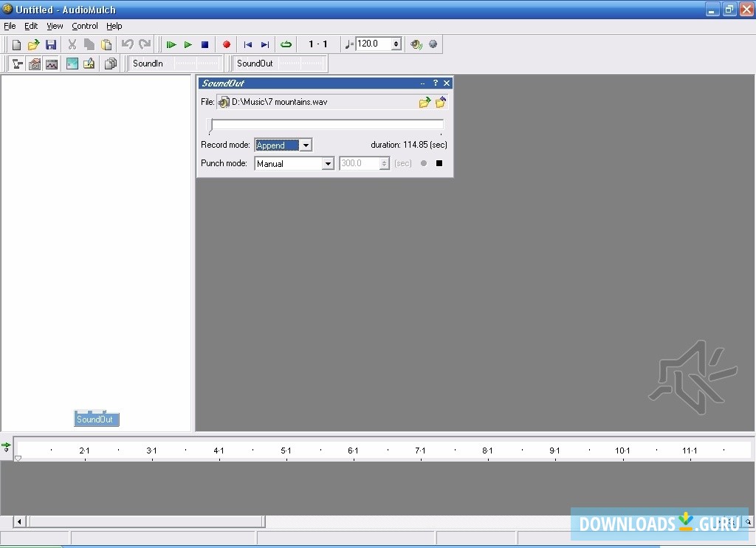This screenshot has height=548, width=756.
Task: Collapse the SoundOut panel with dash button
Action: [x=423, y=83]
